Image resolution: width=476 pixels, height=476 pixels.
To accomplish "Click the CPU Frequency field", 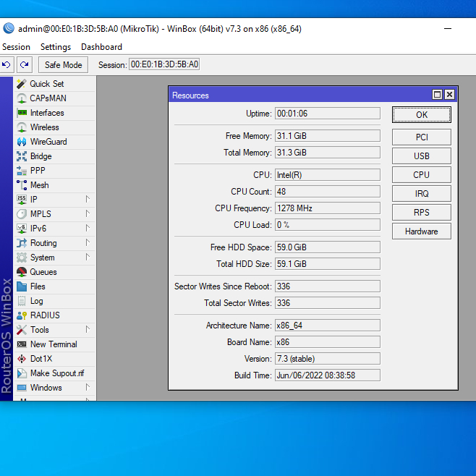I will [328, 208].
